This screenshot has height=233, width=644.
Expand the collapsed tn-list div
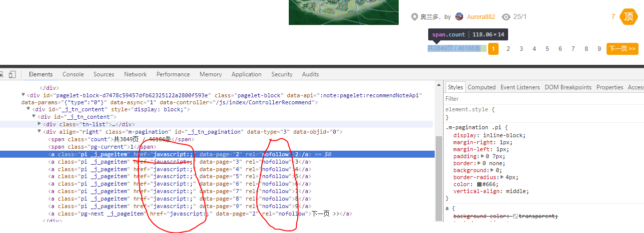[40, 124]
